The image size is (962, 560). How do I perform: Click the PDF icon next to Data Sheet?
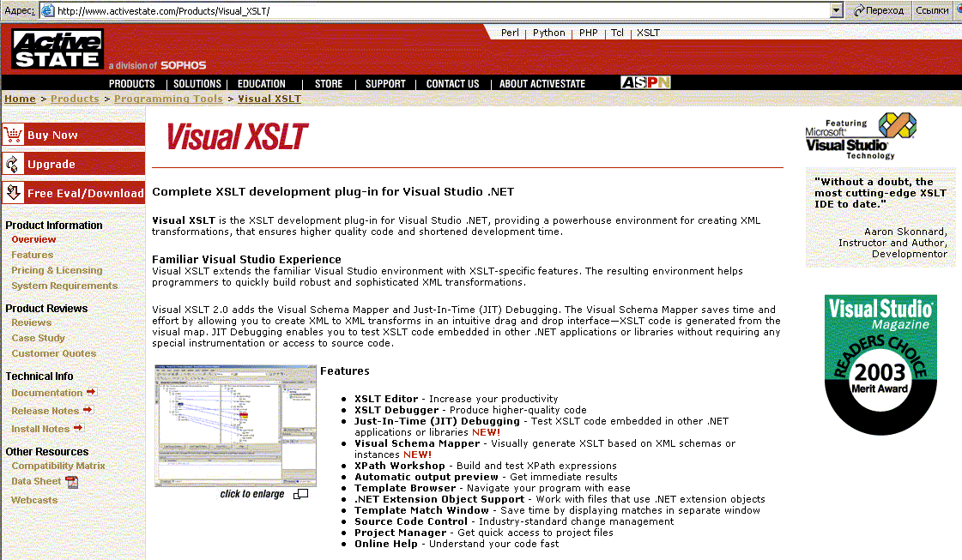point(72,482)
